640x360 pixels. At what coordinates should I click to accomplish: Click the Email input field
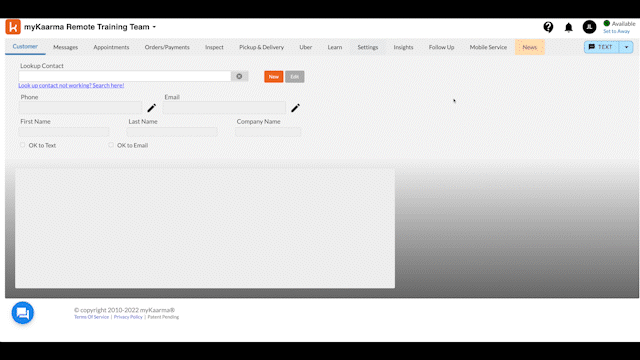224,107
